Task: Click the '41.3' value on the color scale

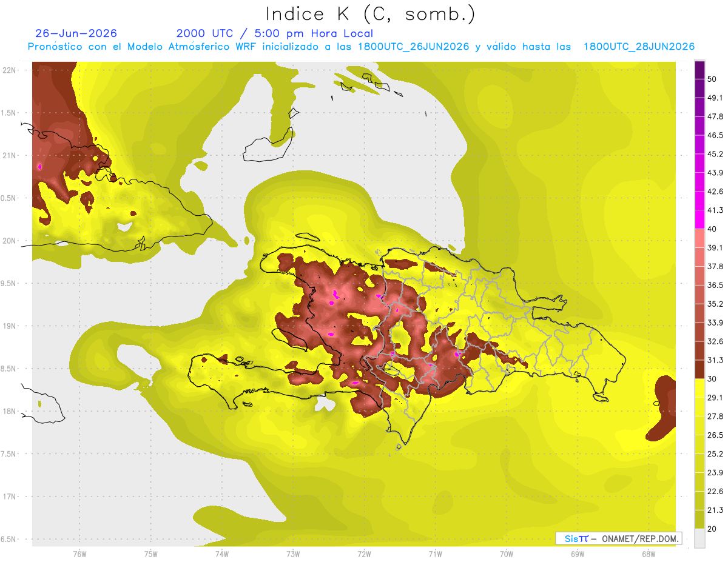Action: [x=715, y=210]
